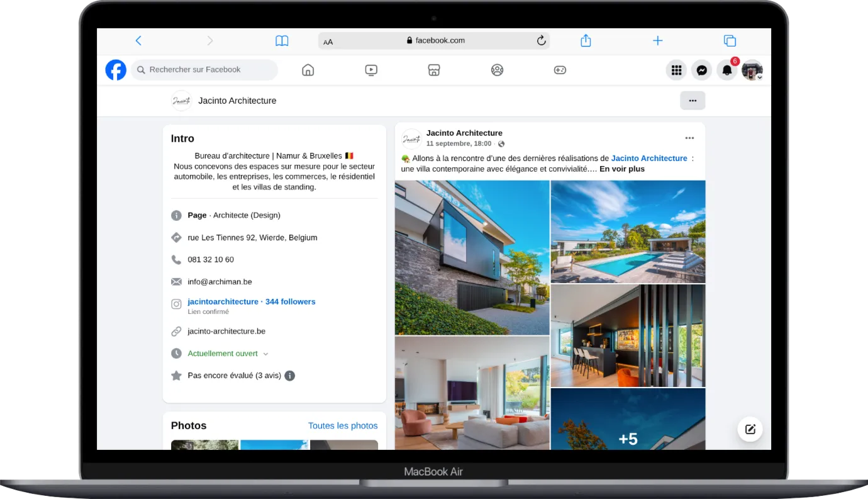The height and width of the screenshot is (499, 868).
Task: Click the Rechercher sur Facebook search field
Action: tap(204, 70)
